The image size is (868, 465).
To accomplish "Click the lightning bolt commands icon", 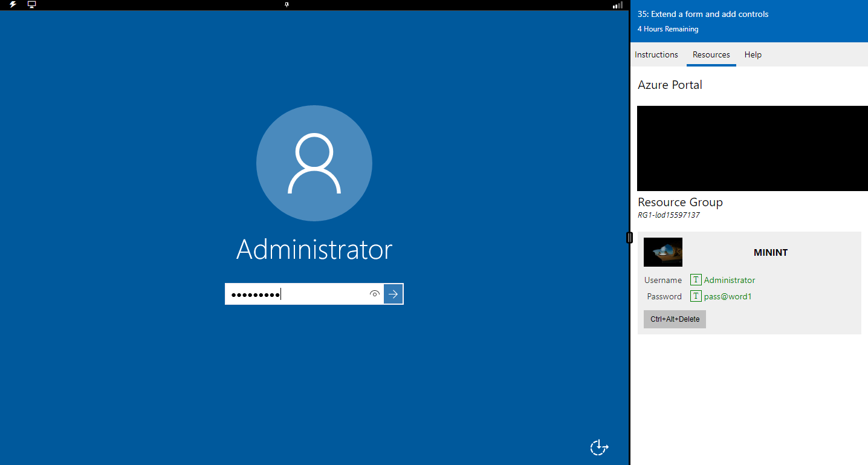I will [x=13, y=5].
